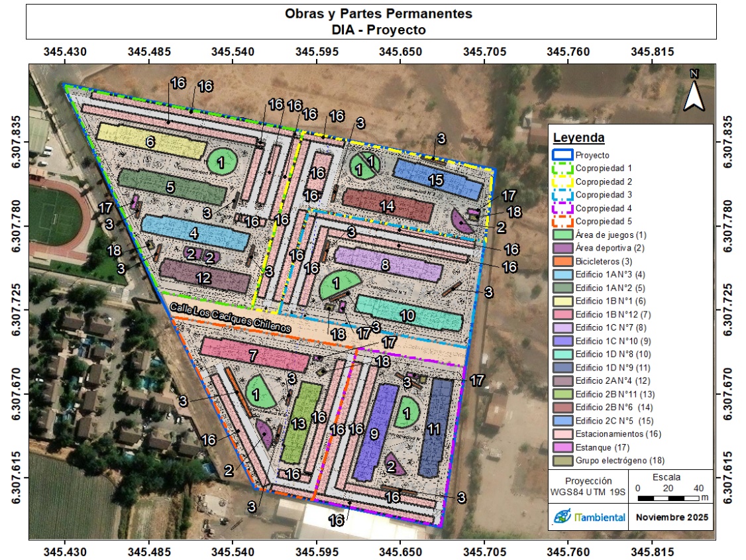
Task: Click the yellow building labeled 6
Action: [x=150, y=140]
